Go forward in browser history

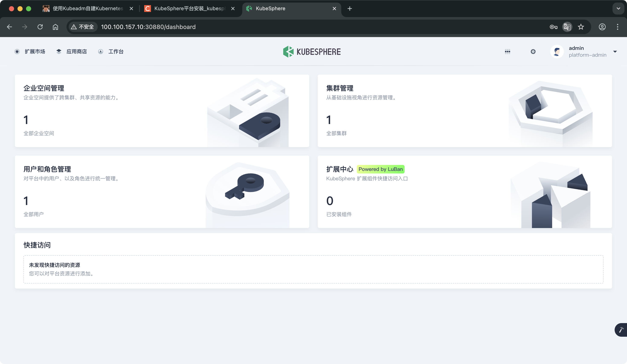point(24,27)
